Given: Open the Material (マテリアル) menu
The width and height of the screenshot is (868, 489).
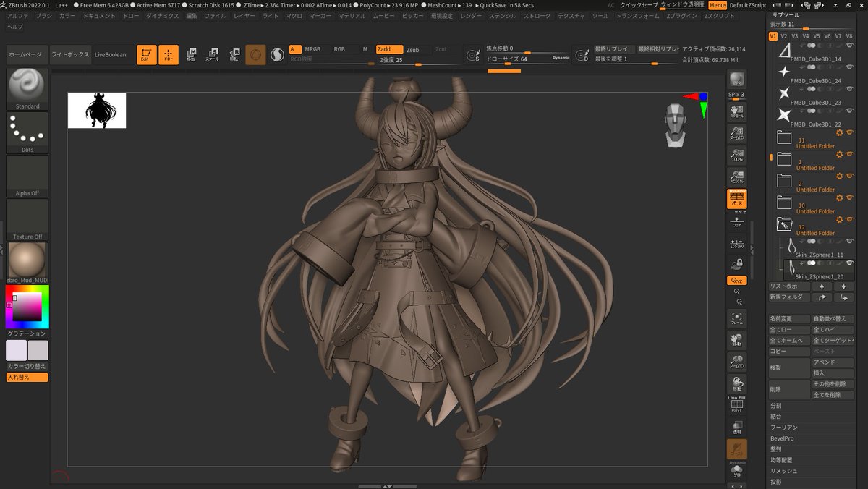Looking at the screenshot, I should click(x=352, y=15).
